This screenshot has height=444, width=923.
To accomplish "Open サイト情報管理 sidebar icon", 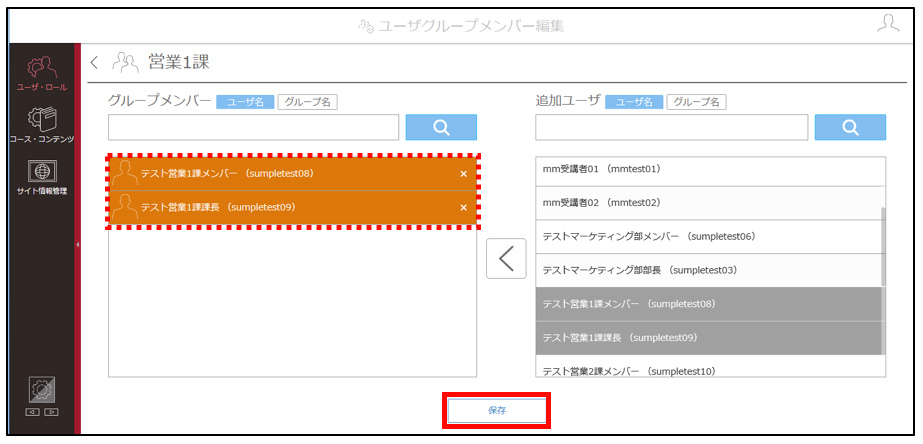I will [x=41, y=177].
